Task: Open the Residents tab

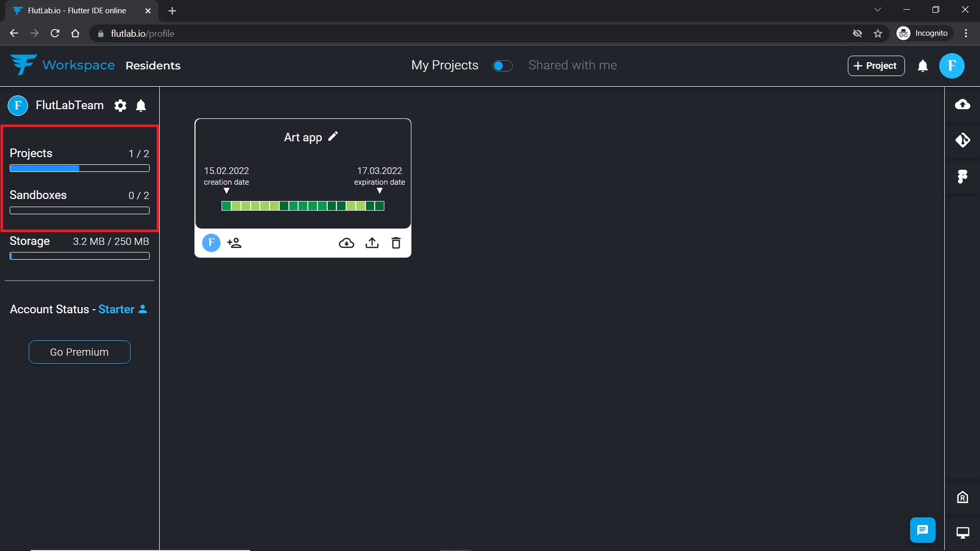Action: coord(153,66)
